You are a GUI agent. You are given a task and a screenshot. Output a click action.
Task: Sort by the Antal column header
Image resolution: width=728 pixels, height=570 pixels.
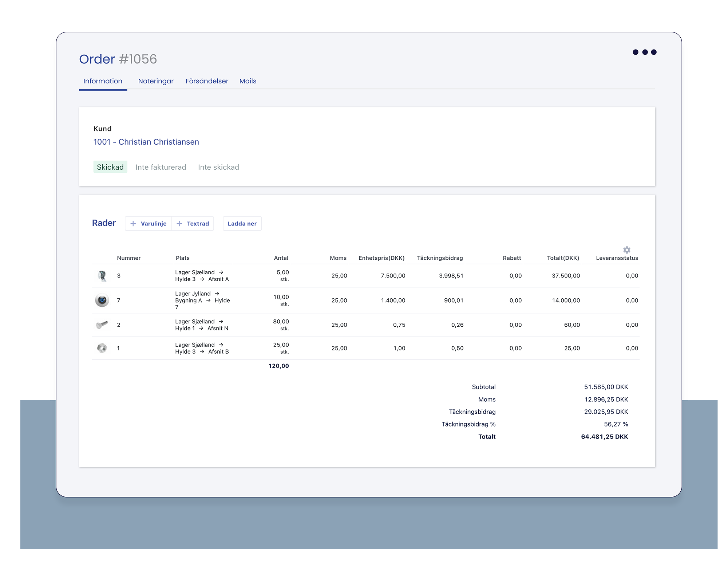coord(281,258)
